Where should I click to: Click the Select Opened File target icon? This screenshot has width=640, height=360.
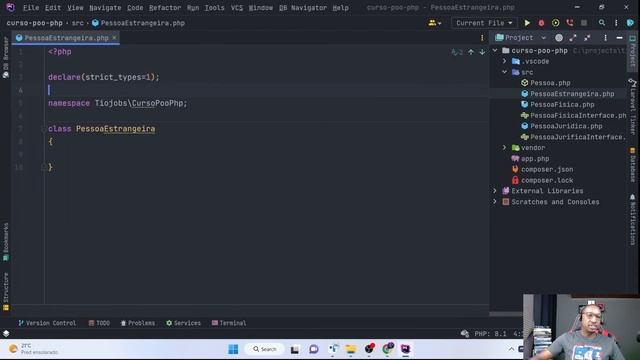pos(559,38)
